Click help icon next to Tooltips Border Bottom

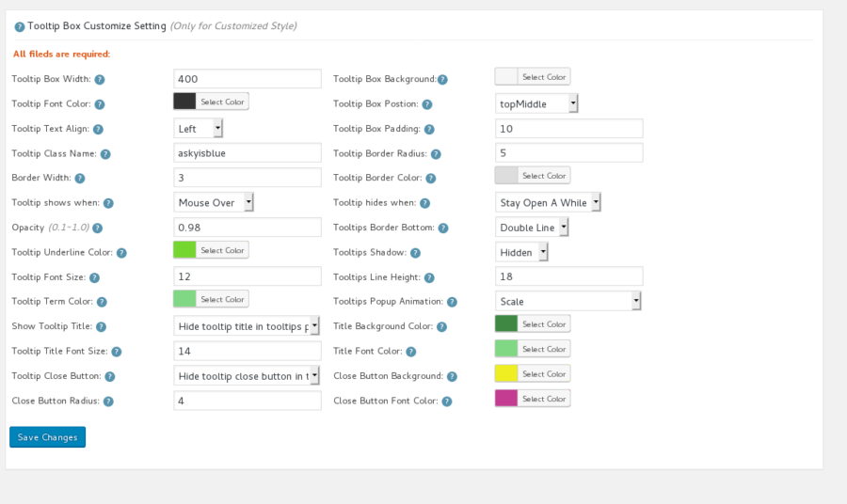tap(443, 228)
